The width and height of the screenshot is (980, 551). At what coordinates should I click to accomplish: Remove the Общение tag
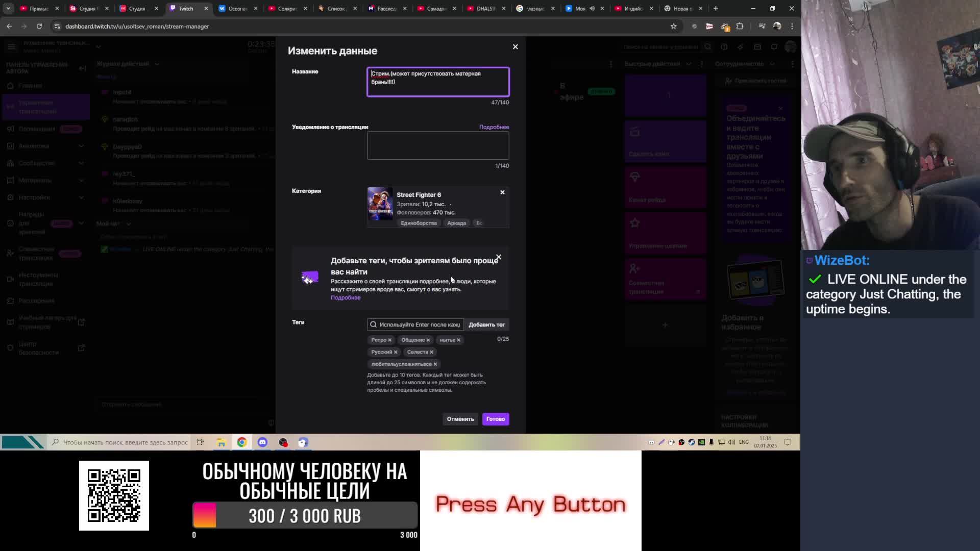pos(428,340)
